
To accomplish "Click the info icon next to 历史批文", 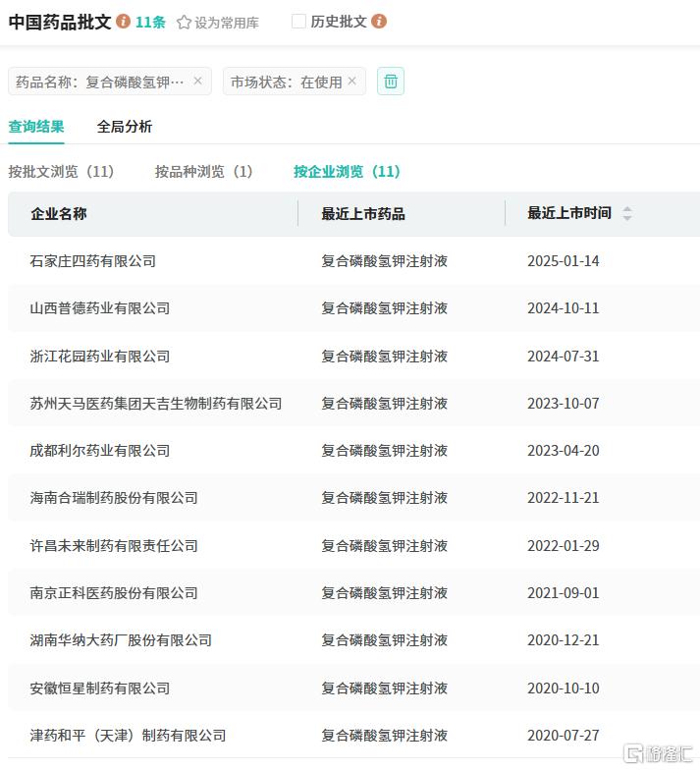I will (x=379, y=22).
